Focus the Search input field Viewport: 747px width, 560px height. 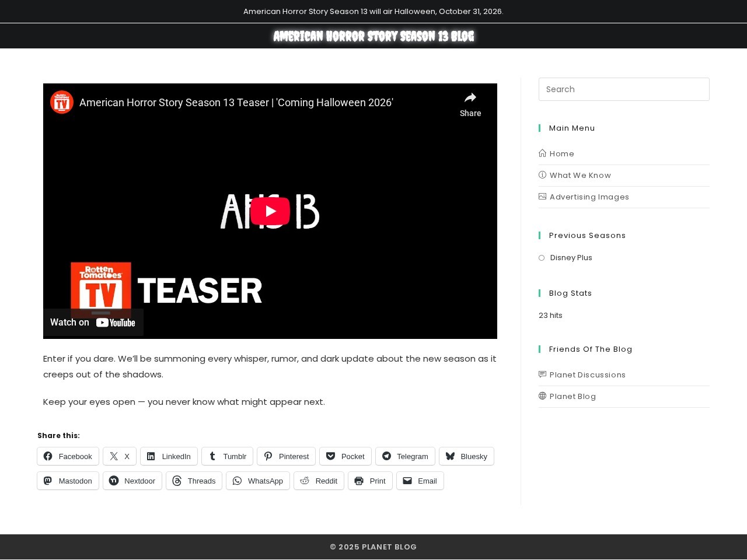pyautogui.click(x=624, y=89)
